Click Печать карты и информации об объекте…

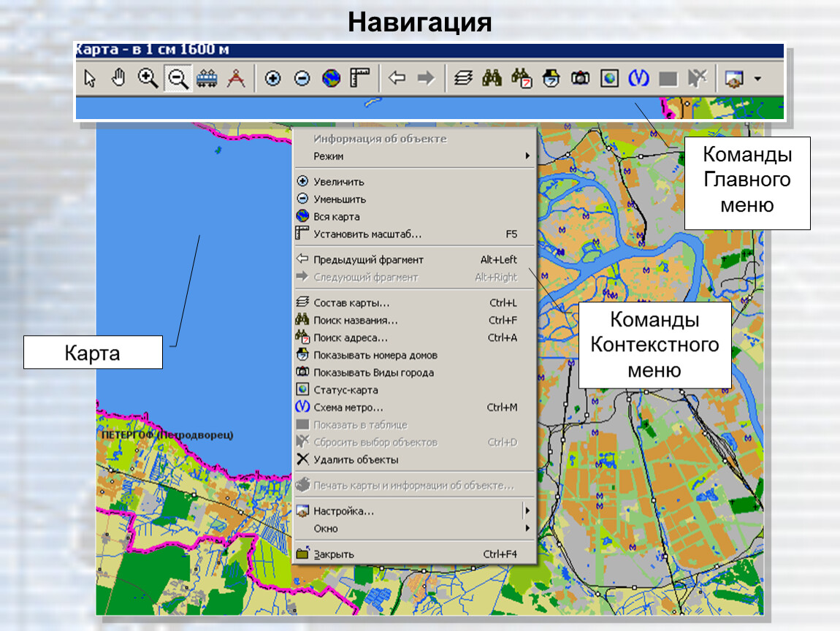click(415, 486)
